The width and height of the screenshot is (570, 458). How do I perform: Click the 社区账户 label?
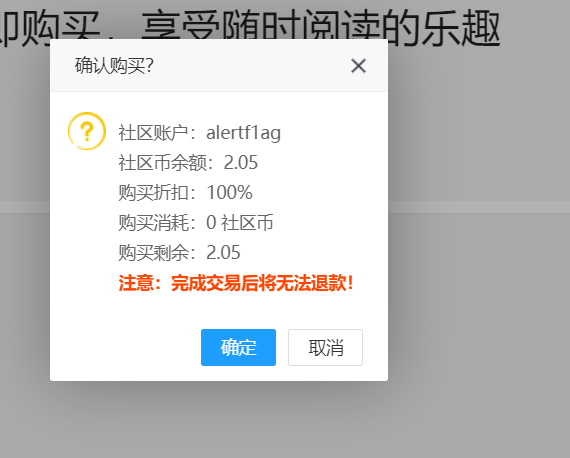pos(153,133)
